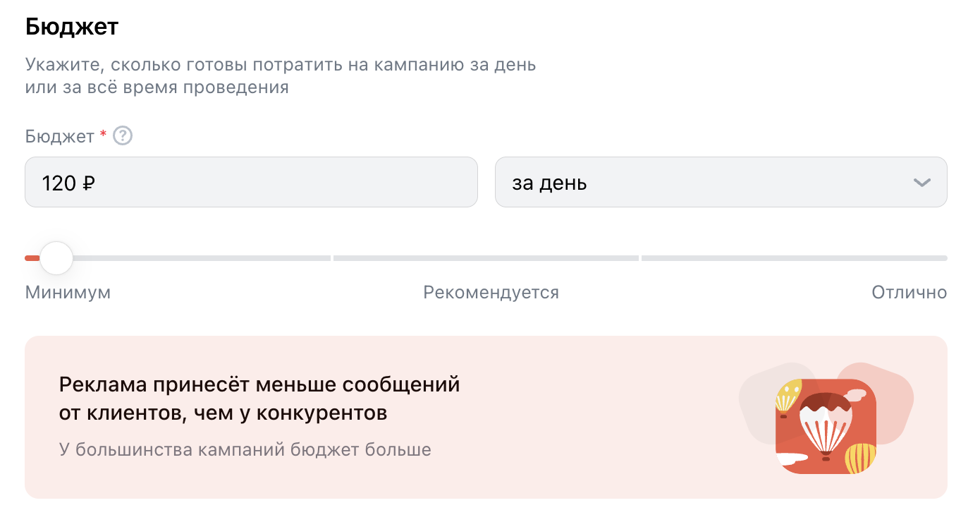Click the "У большинства кампаний бюджет больше" text
The height and width of the screenshot is (522, 980).
(x=245, y=449)
